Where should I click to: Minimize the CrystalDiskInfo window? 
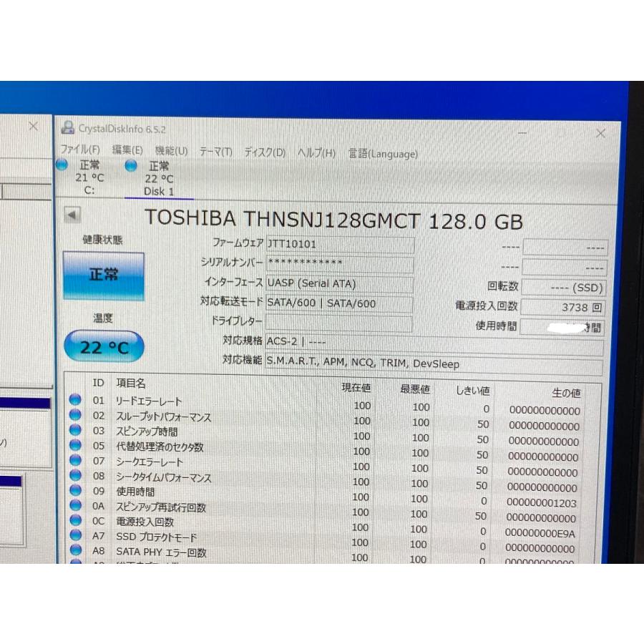(522, 132)
